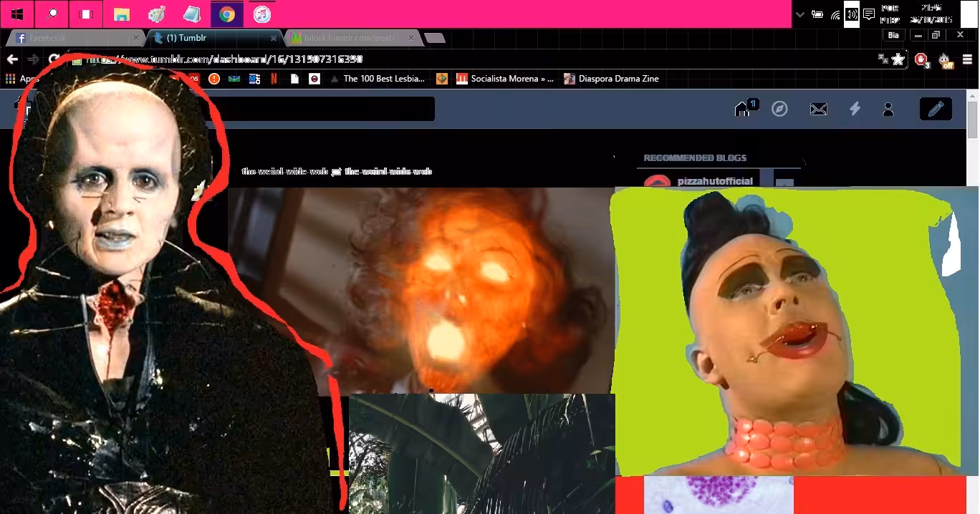Click the Netflix bookmark icon
This screenshot has height=514, width=980.
274,79
